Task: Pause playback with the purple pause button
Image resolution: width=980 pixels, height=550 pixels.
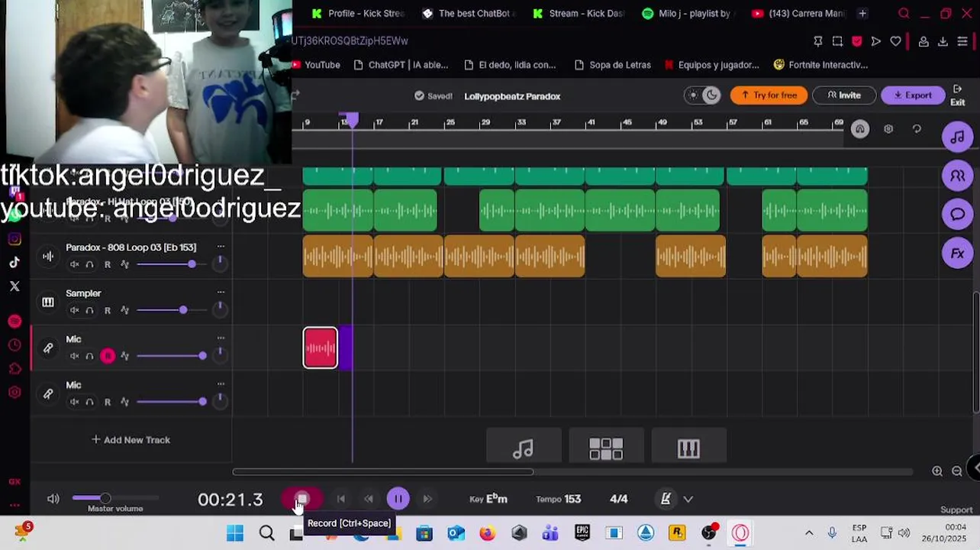Action: click(398, 499)
